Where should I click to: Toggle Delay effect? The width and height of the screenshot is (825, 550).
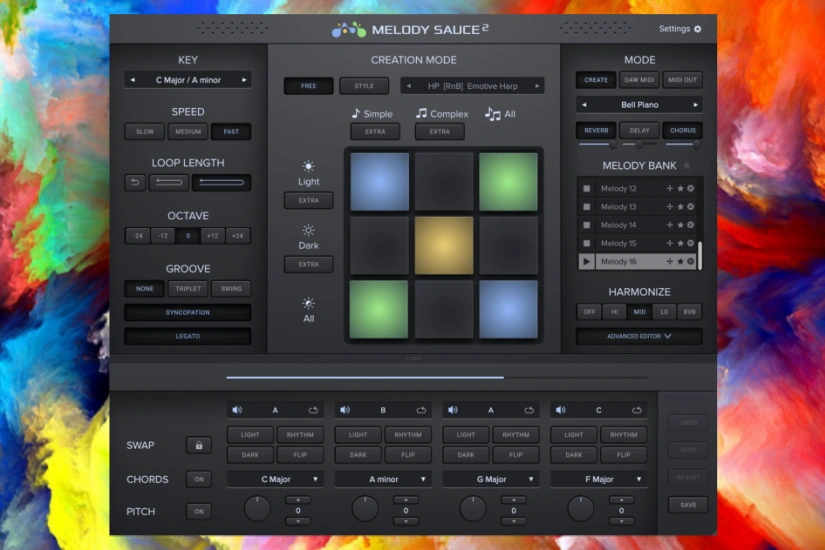(x=639, y=131)
